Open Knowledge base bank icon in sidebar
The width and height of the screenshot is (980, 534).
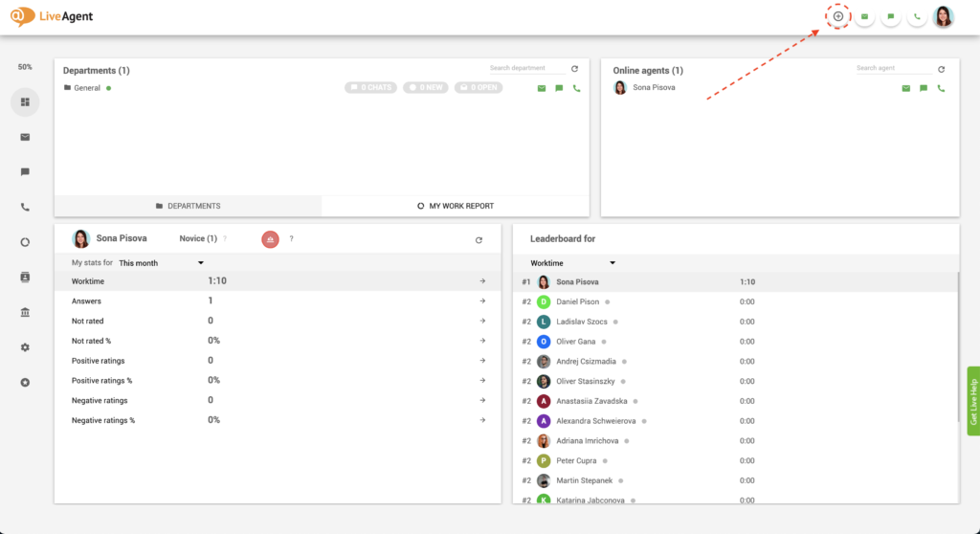(25, 312)
